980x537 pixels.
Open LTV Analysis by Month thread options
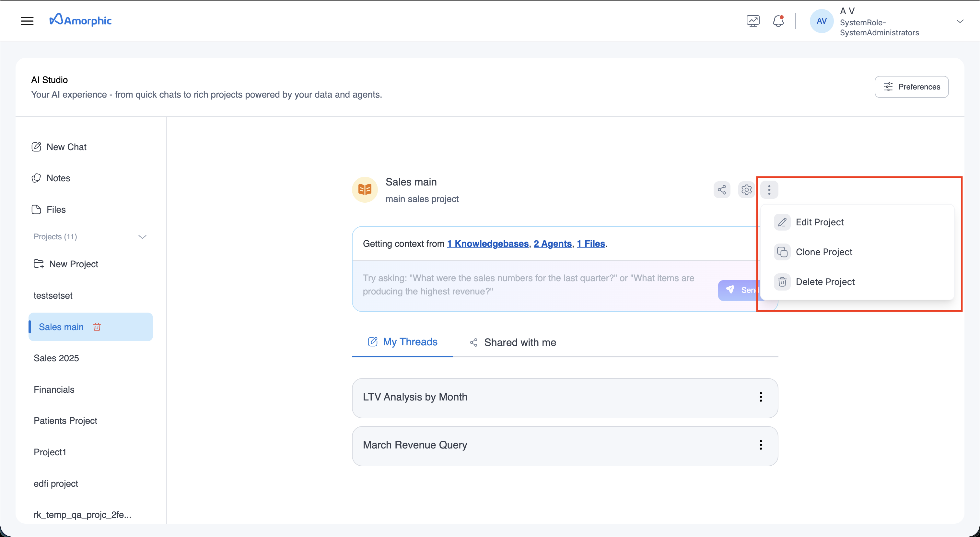tap(761, 397)
